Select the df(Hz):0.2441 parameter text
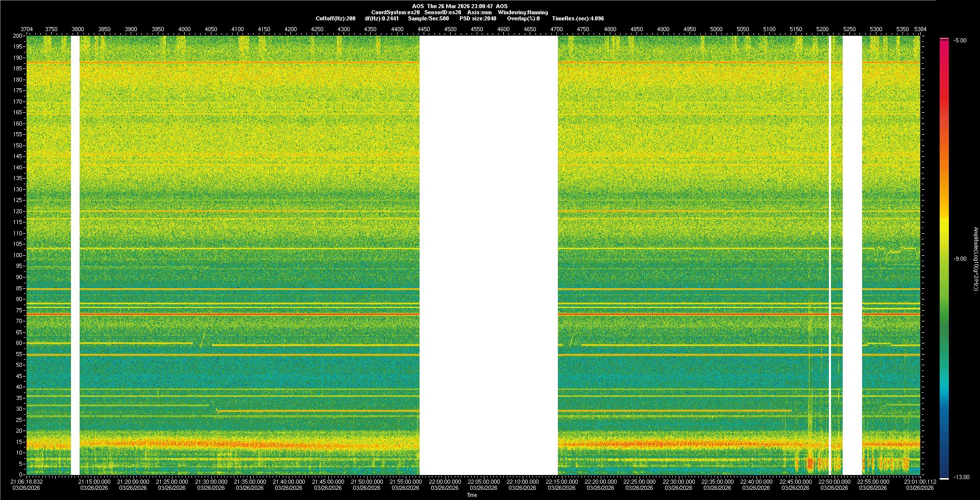980x500 pixels. [381, 18]
